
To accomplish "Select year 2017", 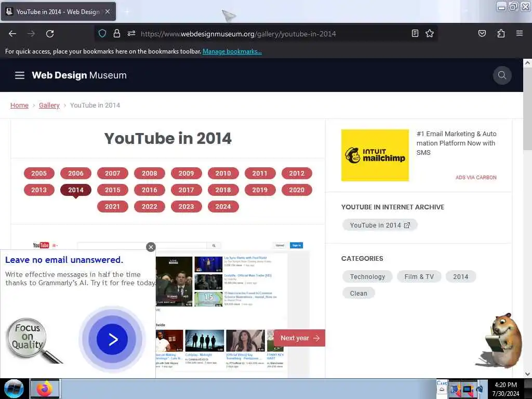I will (187, 190).
